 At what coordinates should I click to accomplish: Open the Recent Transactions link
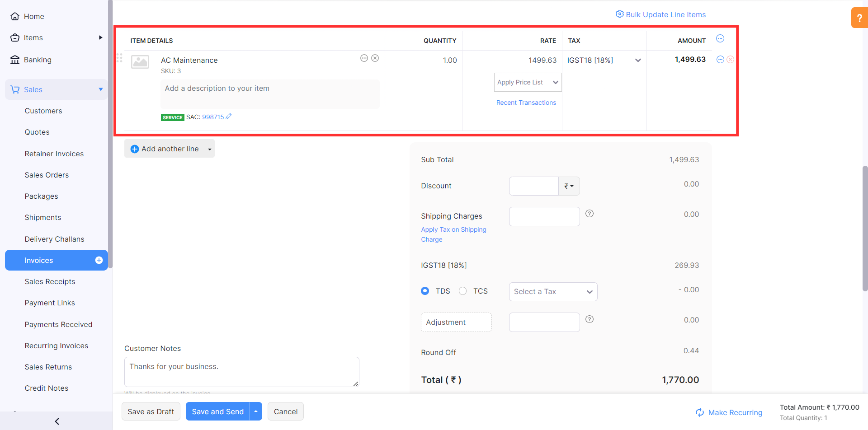coord(526,103)
